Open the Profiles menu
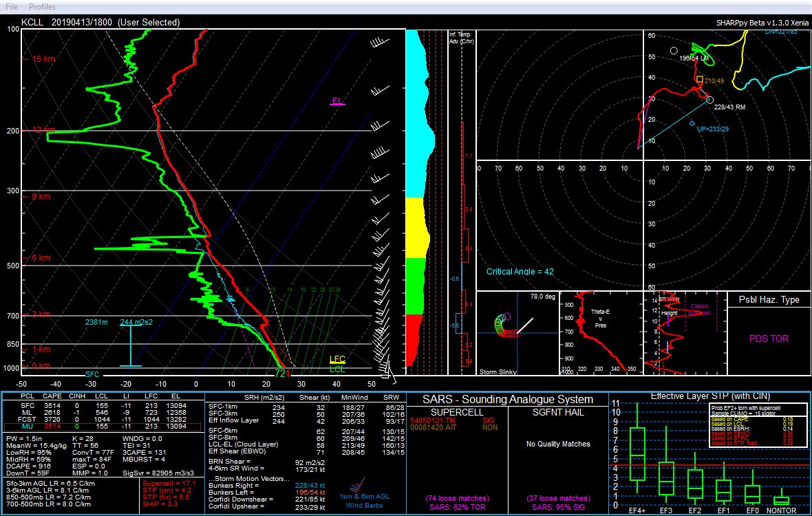The height and width of the screenshot is (516, 812). click(43, 6)
